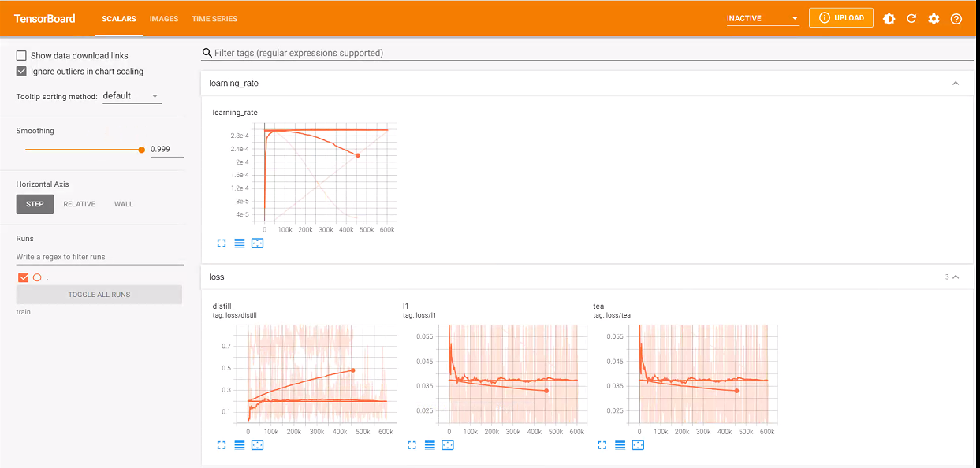
Task: Click the 'train' log directory label
Action: pyautogui.click(x=24, y=312)
